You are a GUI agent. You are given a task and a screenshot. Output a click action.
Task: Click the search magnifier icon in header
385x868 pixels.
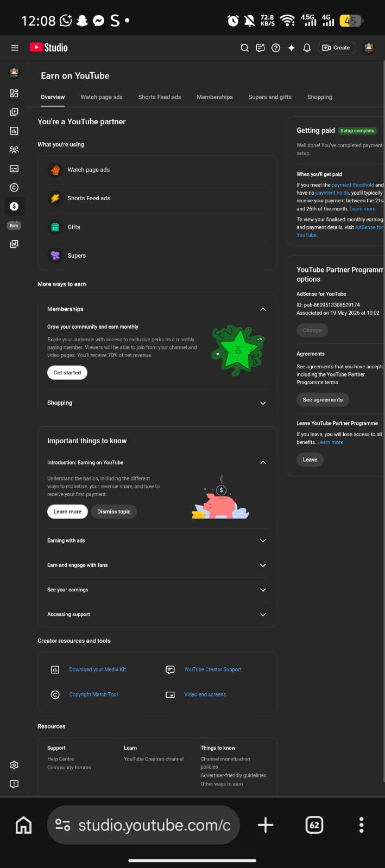click(244, 48)
